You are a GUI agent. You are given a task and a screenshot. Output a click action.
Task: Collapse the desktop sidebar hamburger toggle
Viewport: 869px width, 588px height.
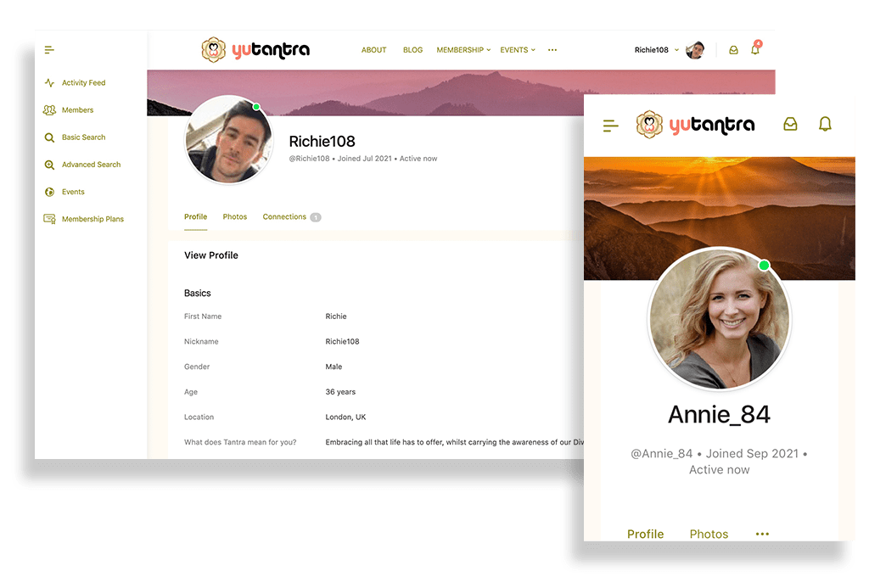click(x=49, y=50)
